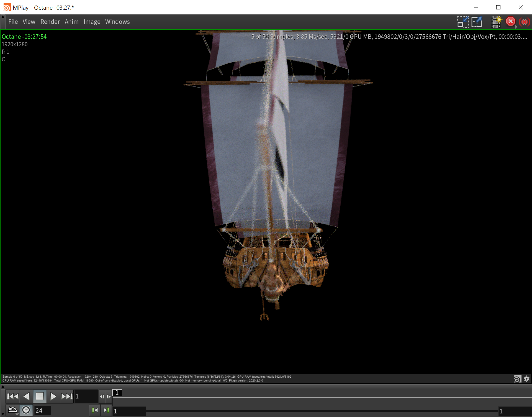
Task: Open the Windows menu
Action: tap(117, 22)
